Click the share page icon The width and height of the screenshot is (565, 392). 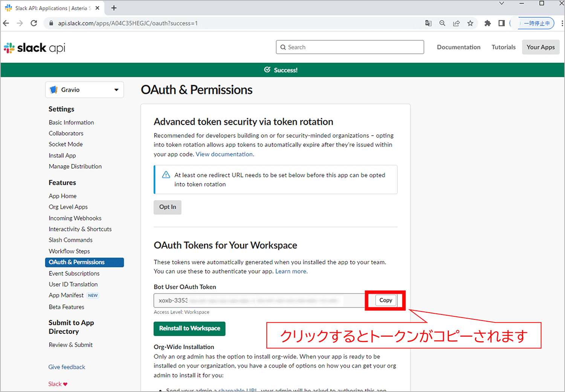point(456,23)
